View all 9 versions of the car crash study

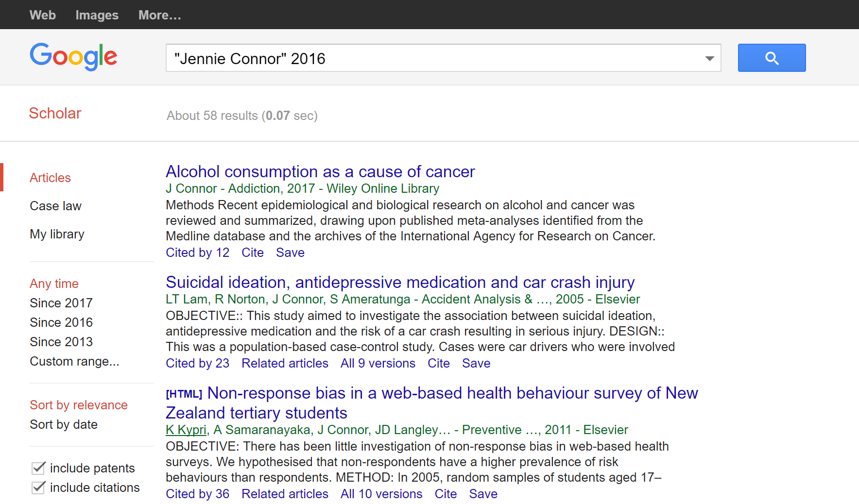378,363
